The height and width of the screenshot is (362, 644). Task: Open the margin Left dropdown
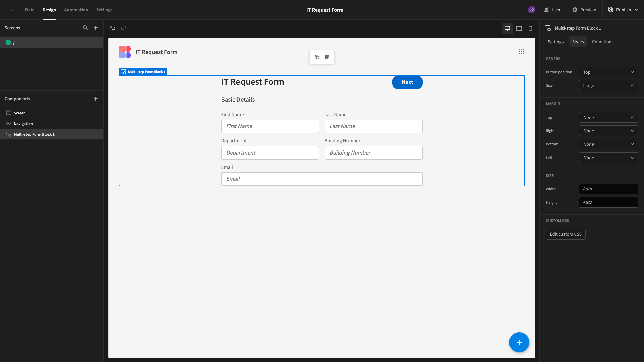608,158
